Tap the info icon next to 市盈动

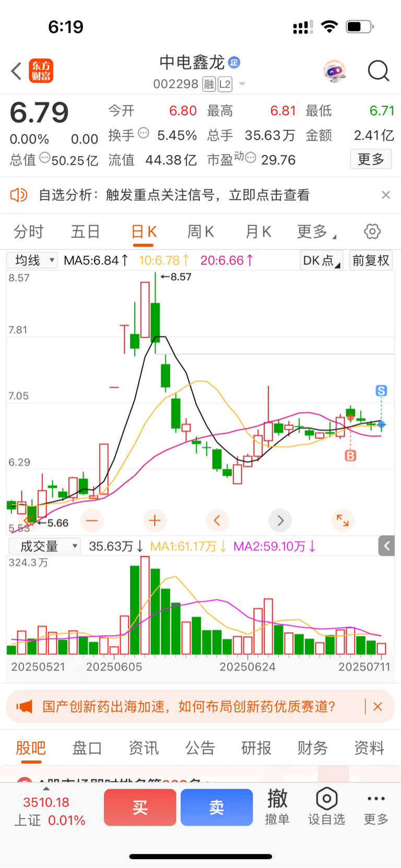(x=251, y=157)
